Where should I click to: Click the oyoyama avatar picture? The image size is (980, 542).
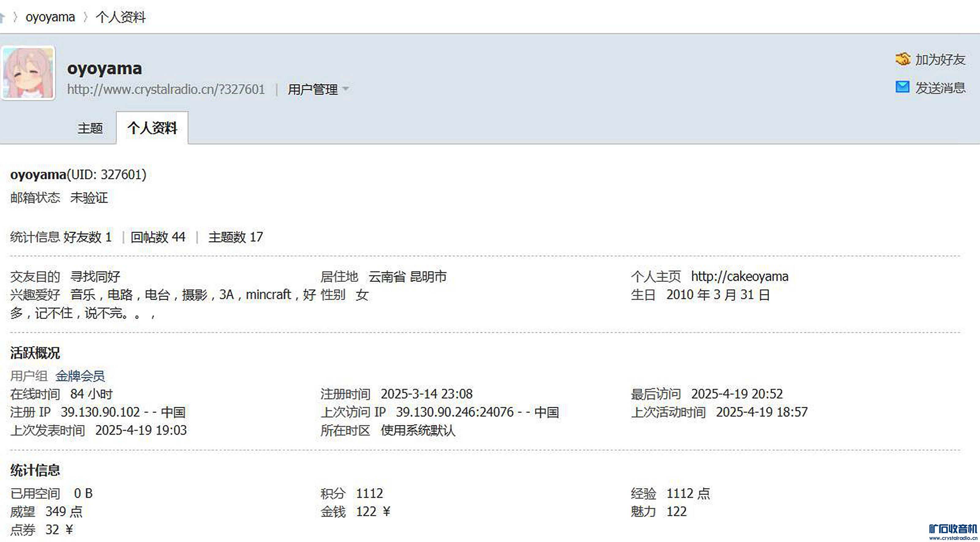[28, 73]
